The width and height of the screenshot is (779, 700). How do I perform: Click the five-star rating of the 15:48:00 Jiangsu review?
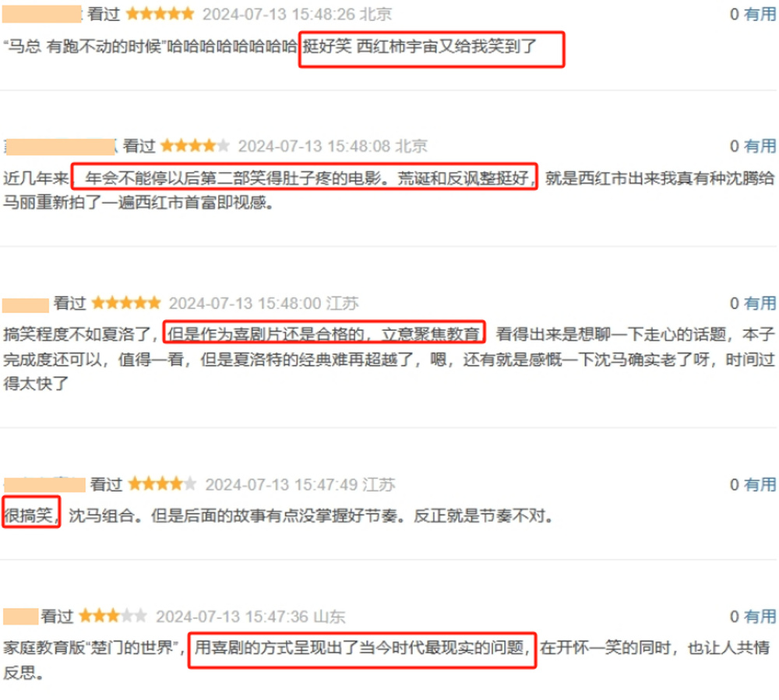pyautogui.click(x=127, y=303)
